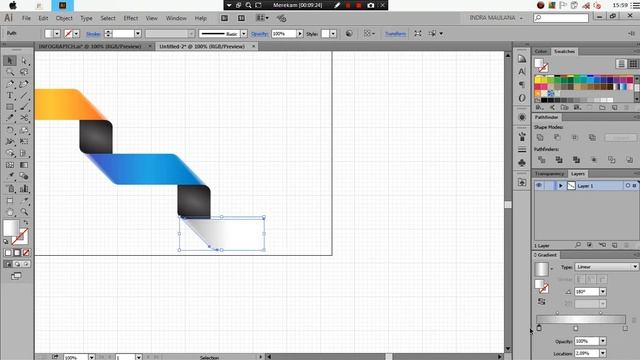Screen dimensions: 640x360
Task: Select the Direct Selection tool (white arrow)
Action: click(24, 61)
